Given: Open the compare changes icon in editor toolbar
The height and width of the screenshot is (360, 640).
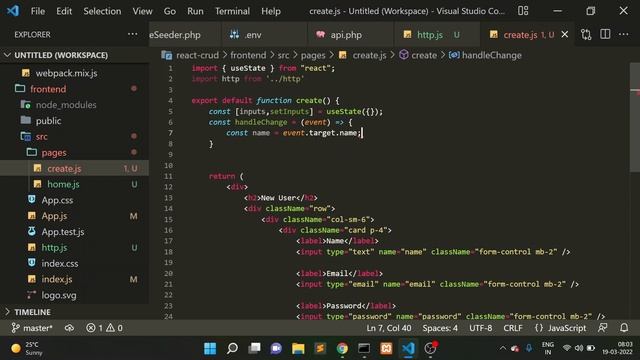Looking at the screenshot, I should [x=586, y=35].
